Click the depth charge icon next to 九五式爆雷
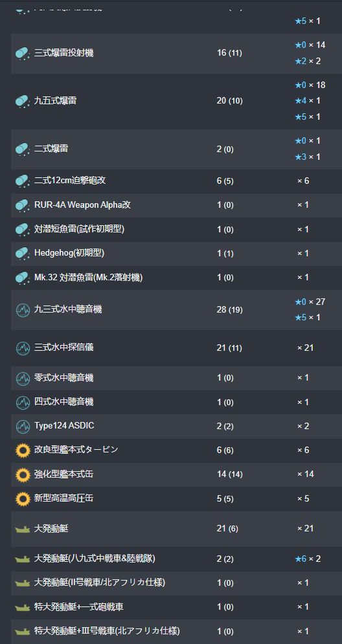 [22, 101]
